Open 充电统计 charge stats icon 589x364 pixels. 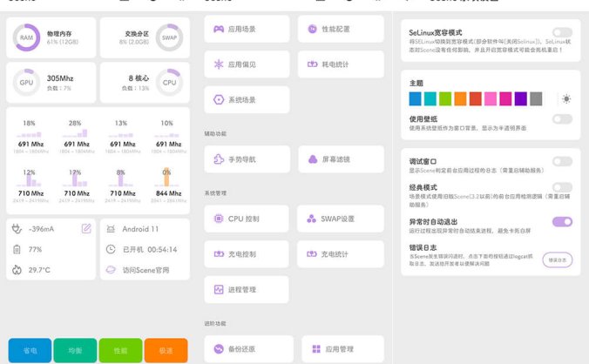click(x=312, y=254)
